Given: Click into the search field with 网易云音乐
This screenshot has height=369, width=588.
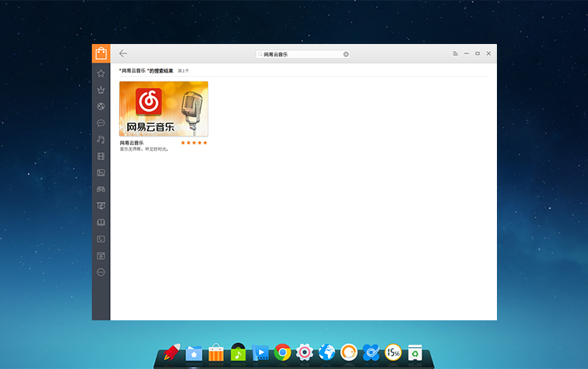Looking at the screenshot, I should click(x=303, y=54).
